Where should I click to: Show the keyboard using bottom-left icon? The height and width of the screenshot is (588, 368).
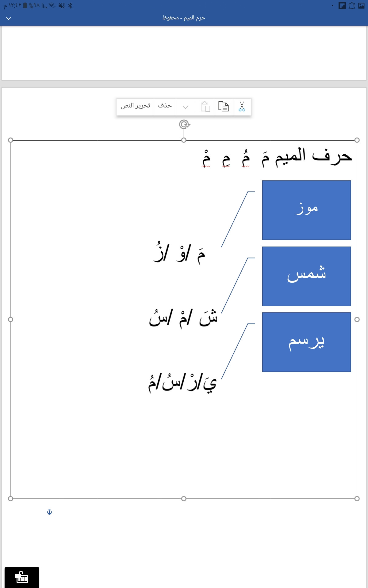click(22, 578)
